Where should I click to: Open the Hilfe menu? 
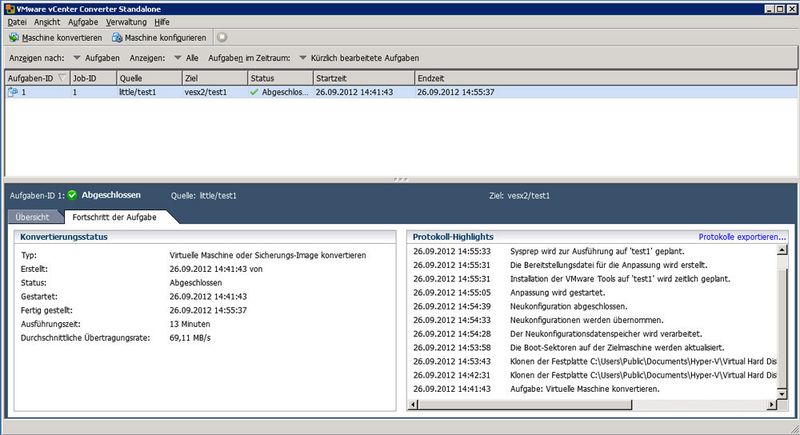tap(162, 22)
